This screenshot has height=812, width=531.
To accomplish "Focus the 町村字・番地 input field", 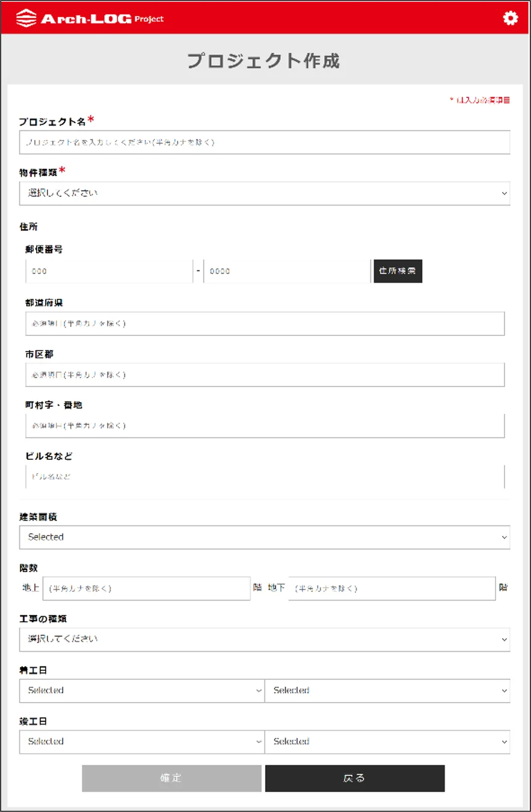I will 265,426.
